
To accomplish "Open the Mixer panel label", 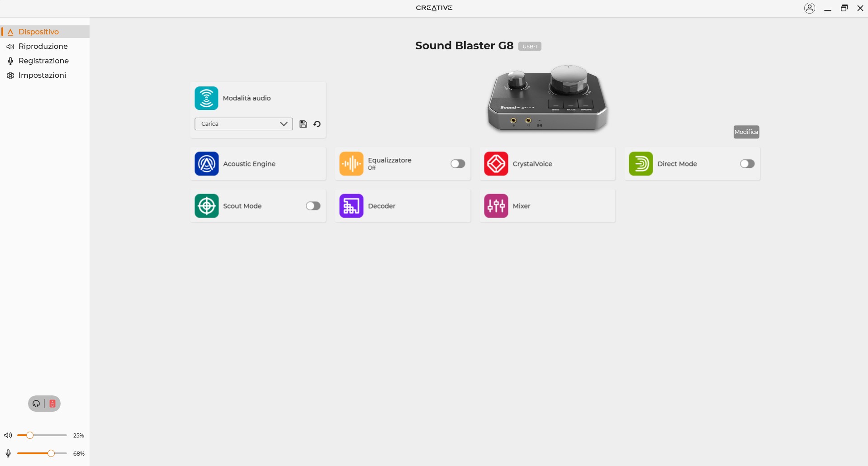I will coord(522,206).
